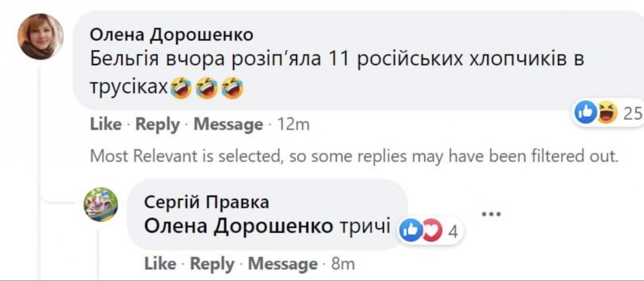
Task: Click the 12m timestamp of the first comment
Action: click(295, 124)
